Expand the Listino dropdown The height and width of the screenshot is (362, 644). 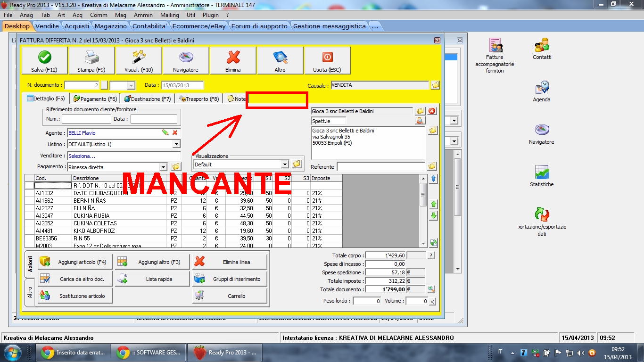click(x=176, y=144)
